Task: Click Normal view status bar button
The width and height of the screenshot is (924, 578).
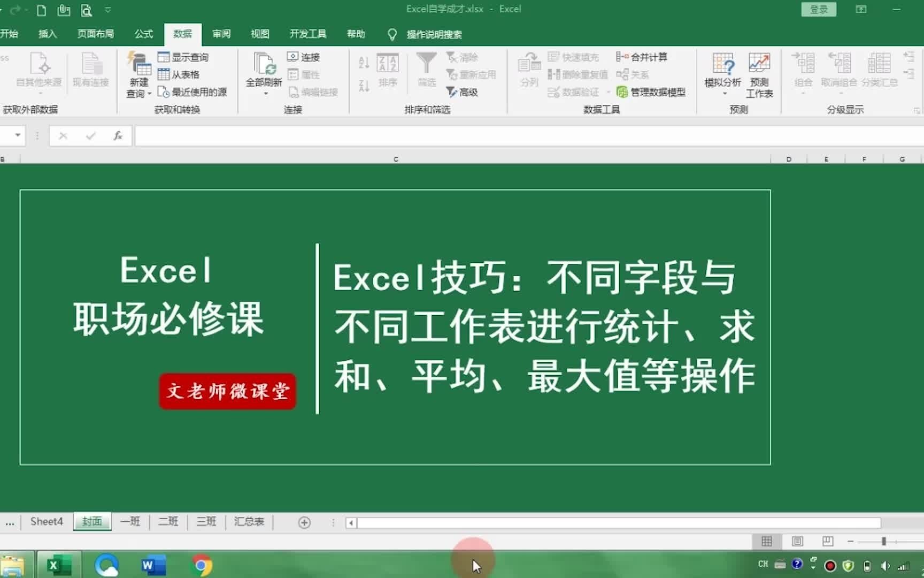Action: click(x=766, y=542)
